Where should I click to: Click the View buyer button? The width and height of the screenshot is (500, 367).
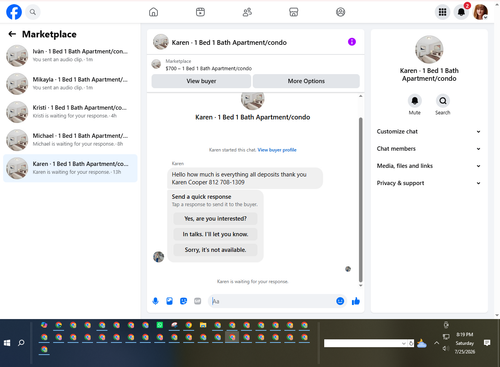[x=201, y=81]
